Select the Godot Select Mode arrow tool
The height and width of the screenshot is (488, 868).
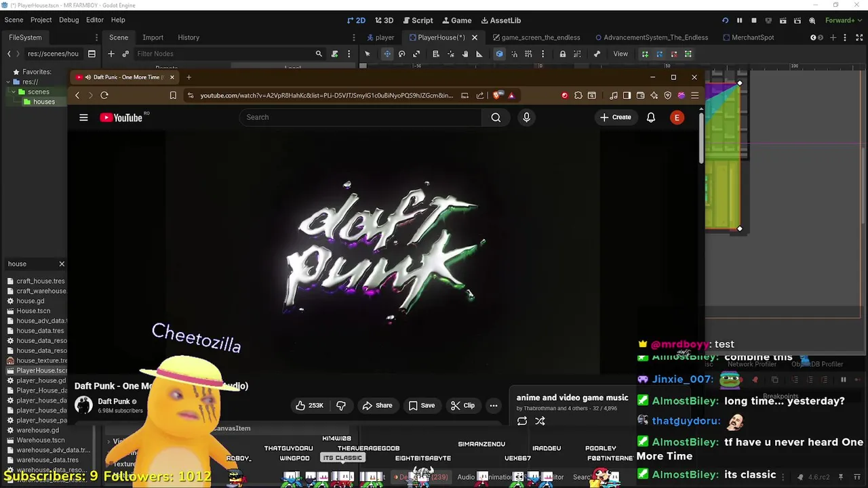[x=368, y=54]
